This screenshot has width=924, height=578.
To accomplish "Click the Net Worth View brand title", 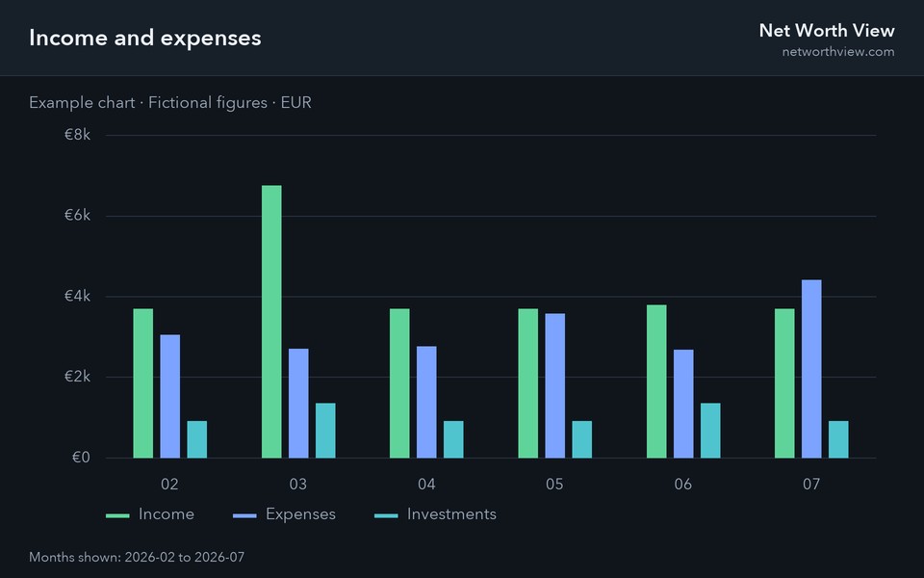I will pos(827,31).
